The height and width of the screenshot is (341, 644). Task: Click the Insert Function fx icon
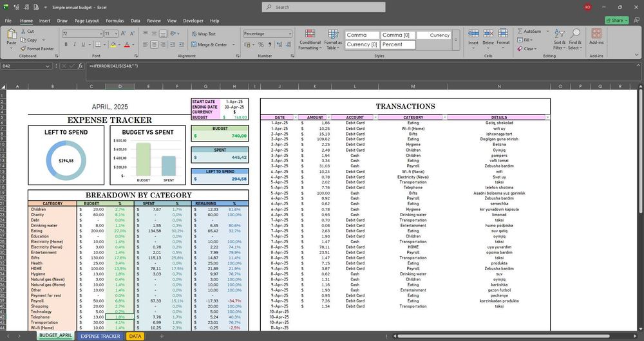(x=80, y=66)
